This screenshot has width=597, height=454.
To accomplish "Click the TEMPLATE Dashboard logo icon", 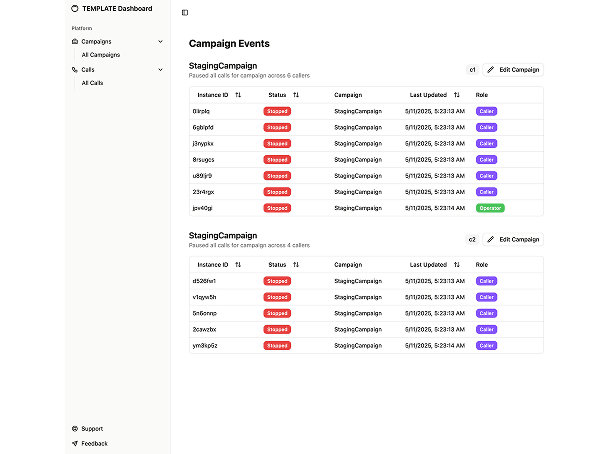I will click(75, 8).
